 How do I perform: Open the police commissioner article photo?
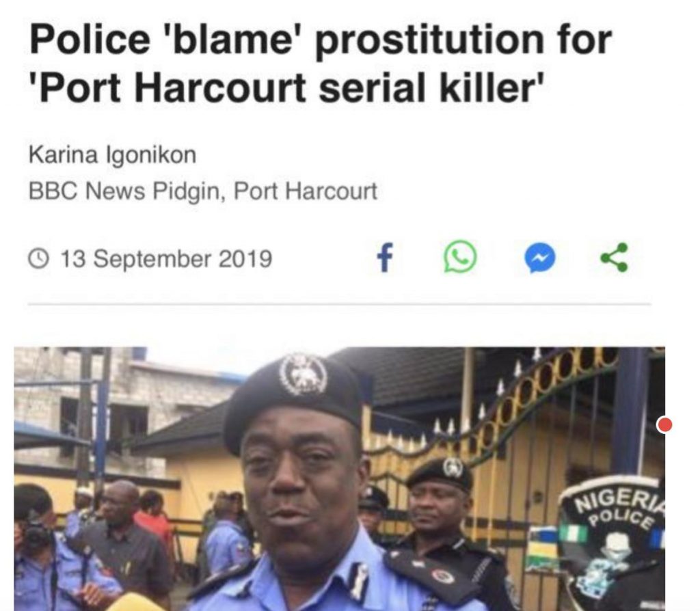[x=339, y=479]
